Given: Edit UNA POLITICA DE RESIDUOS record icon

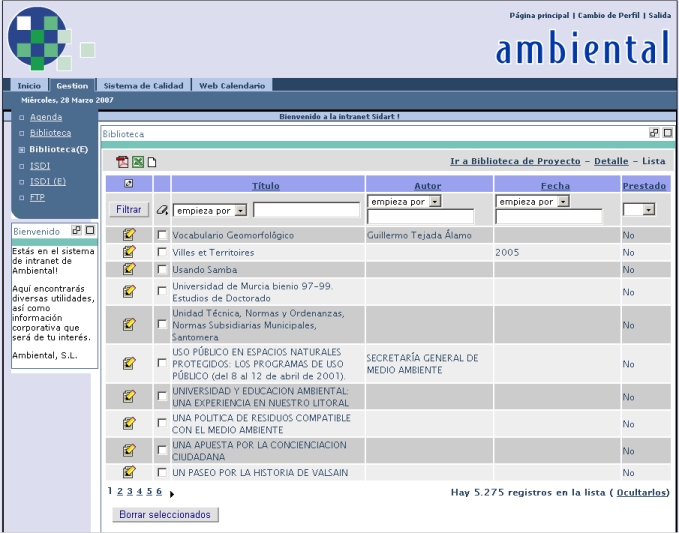Looking at the screenshot, I should [129, 423].
